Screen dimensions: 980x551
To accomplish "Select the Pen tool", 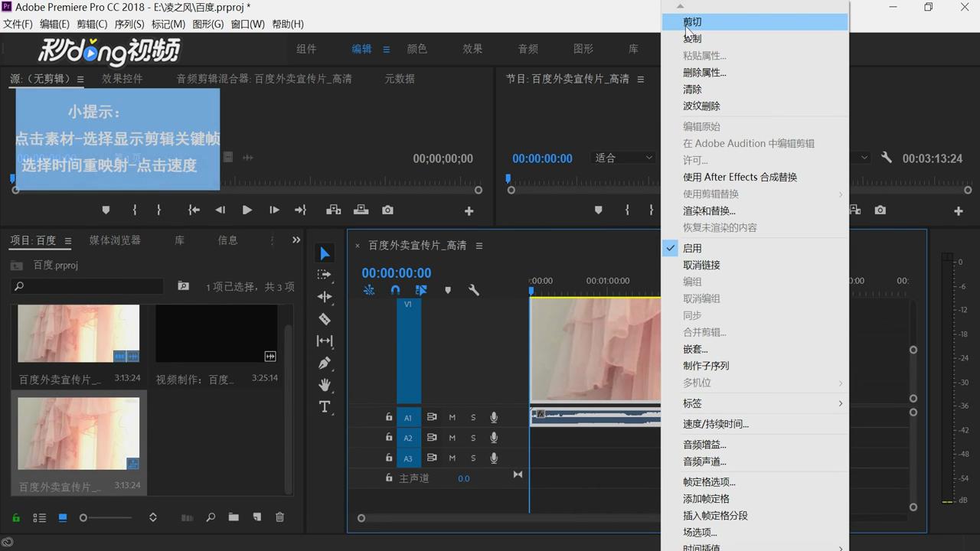I will (325, 363).
